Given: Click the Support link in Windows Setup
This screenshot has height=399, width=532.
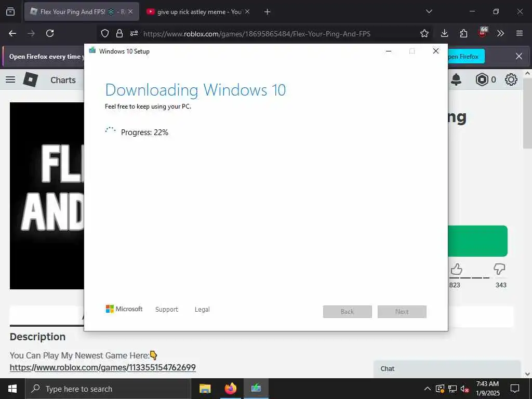Looking at the screenshot, I should tap(167, 310).
